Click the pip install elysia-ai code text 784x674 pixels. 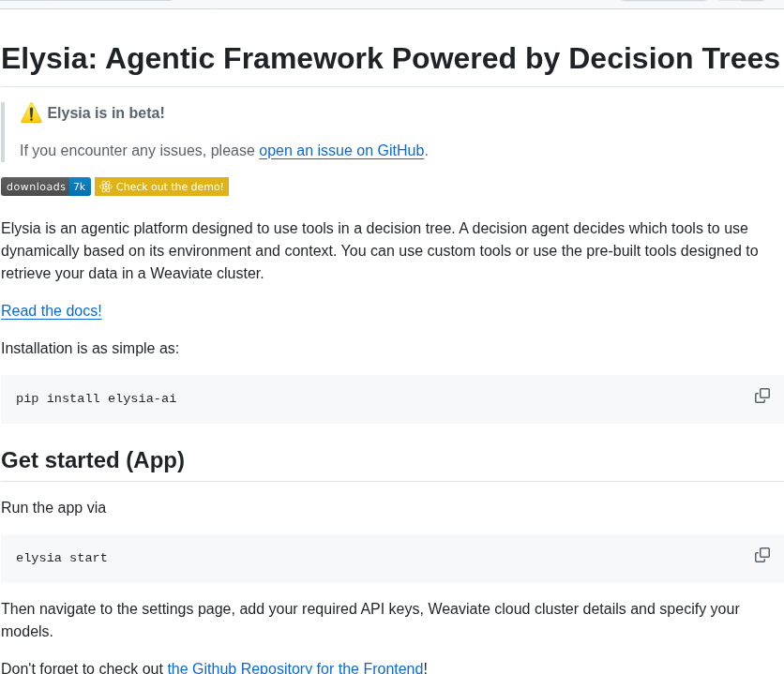pos(96,398)
